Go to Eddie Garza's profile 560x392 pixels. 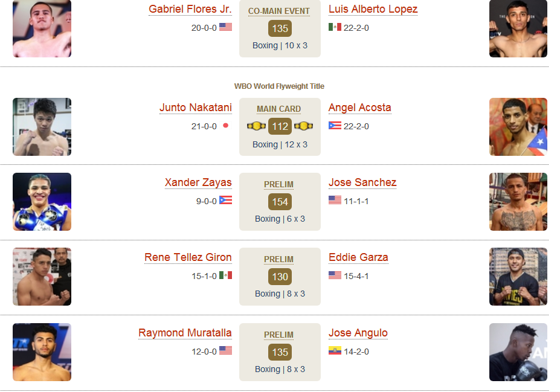click(358, 257)
